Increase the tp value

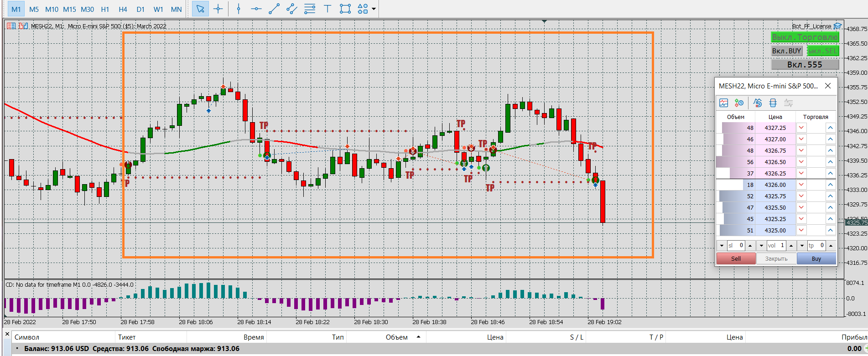[x=831, y=246]
